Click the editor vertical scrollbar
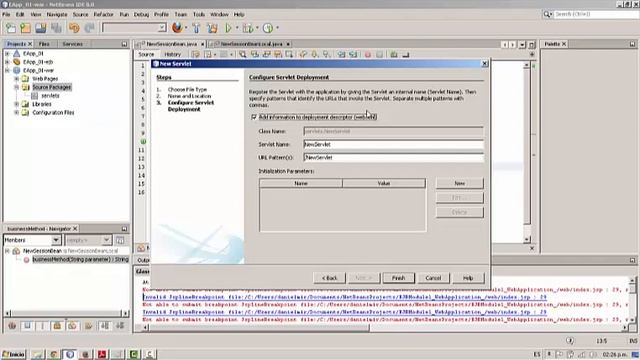The height and width of the screenshot is (360, 640). point(527,152)
